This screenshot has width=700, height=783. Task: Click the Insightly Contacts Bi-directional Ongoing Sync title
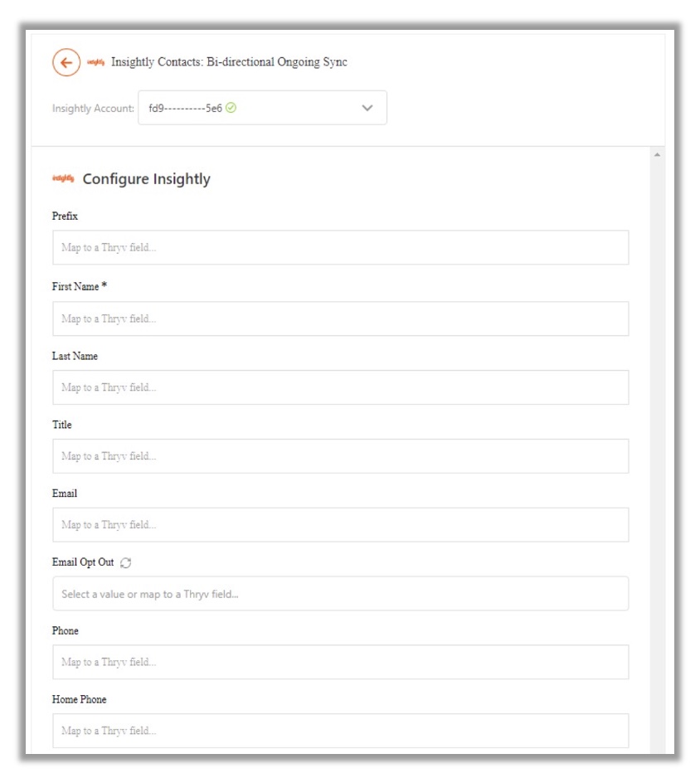[229, 62]
